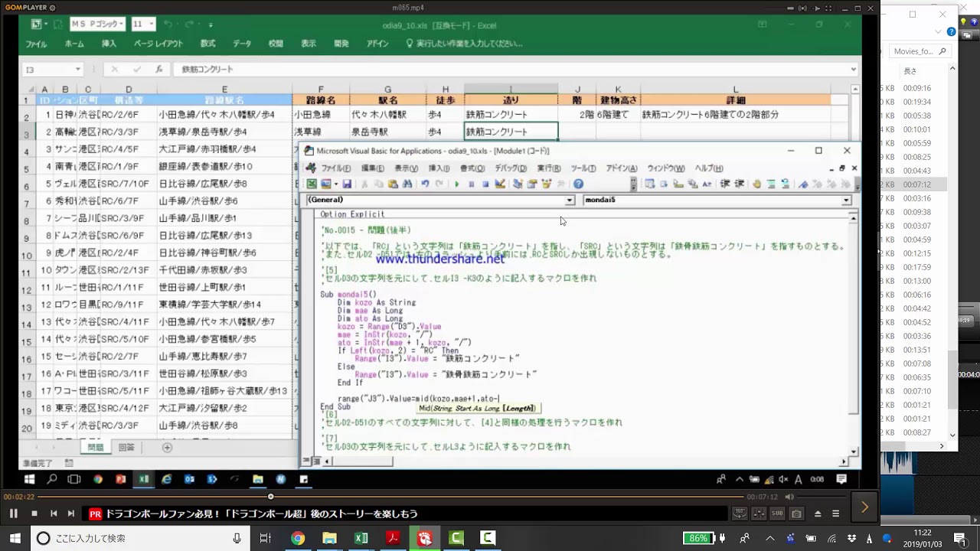Click the new sheet plus button

(167, 448)
